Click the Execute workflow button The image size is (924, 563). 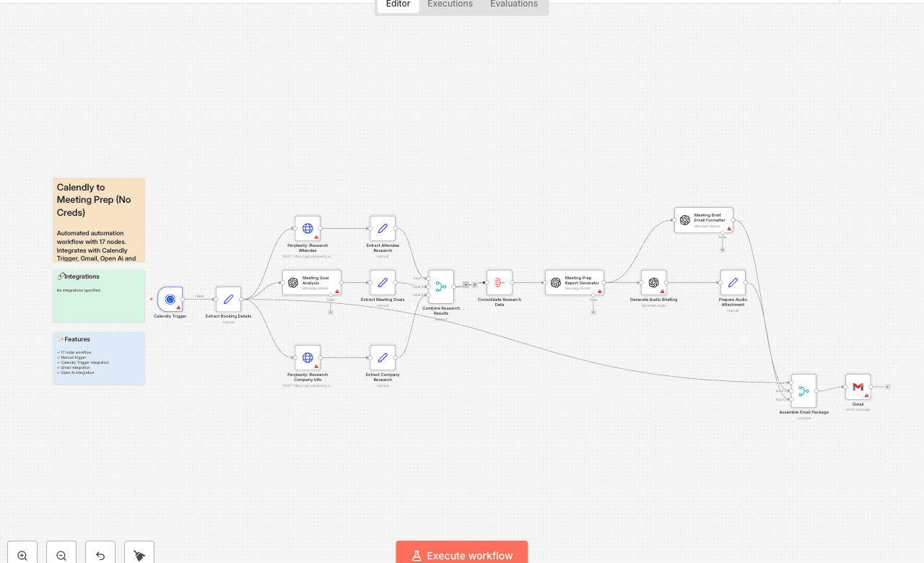[x=461, y=554]
